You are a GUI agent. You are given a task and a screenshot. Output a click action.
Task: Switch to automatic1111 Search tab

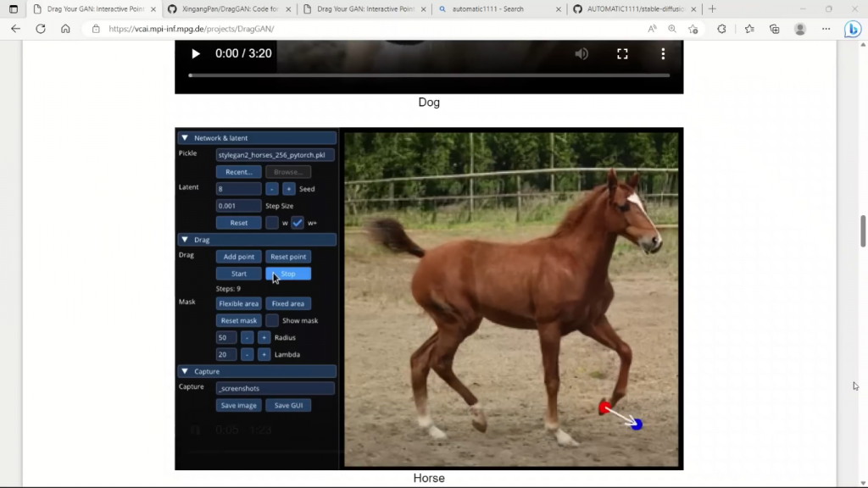[x=500, y=8]
